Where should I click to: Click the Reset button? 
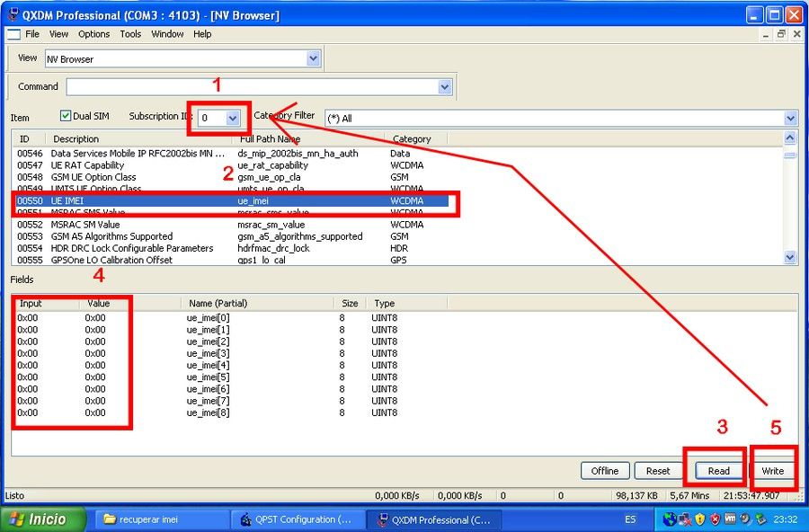pyautogui.click(x=658, y=471)
